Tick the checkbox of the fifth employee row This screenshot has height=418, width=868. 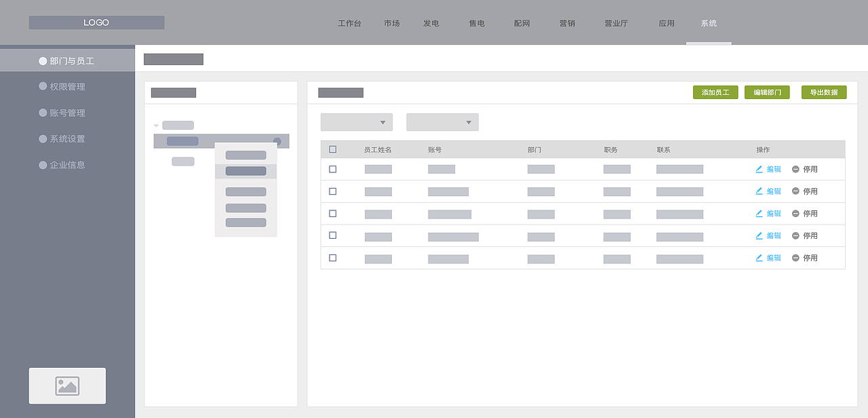pos(332,258)
